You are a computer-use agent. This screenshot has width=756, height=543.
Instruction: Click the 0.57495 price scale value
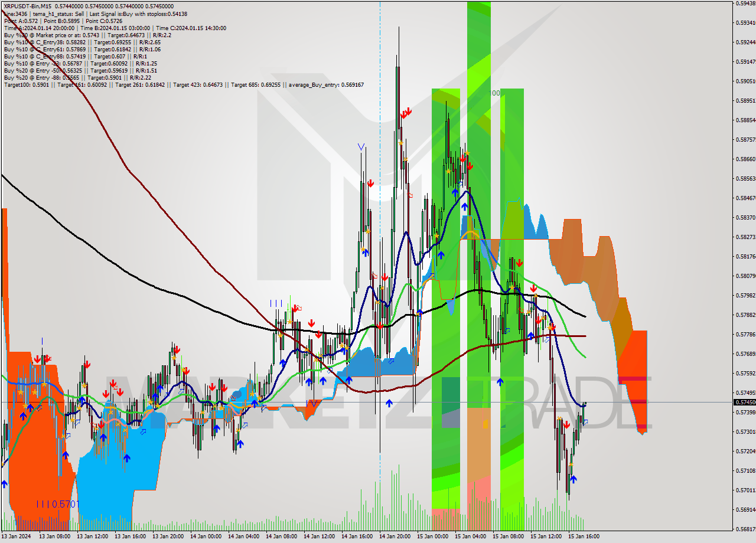point(745,392)
